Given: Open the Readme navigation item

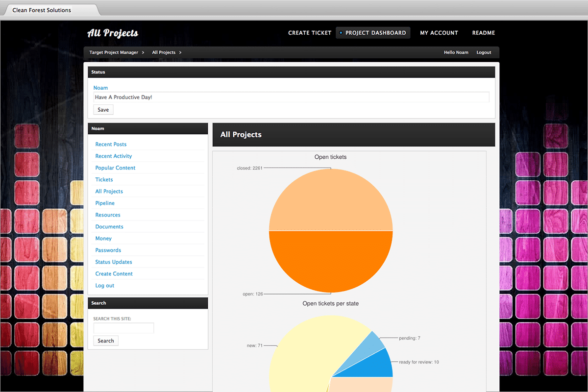Looking at the screenshot, I should coord(483,33).
